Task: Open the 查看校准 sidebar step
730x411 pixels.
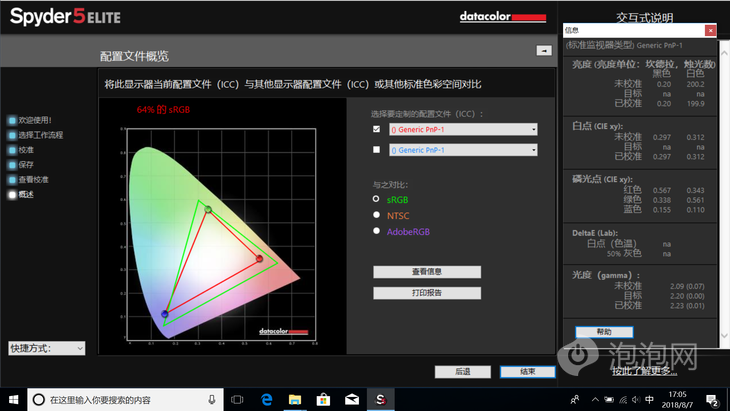Action: tap(28, 180)
